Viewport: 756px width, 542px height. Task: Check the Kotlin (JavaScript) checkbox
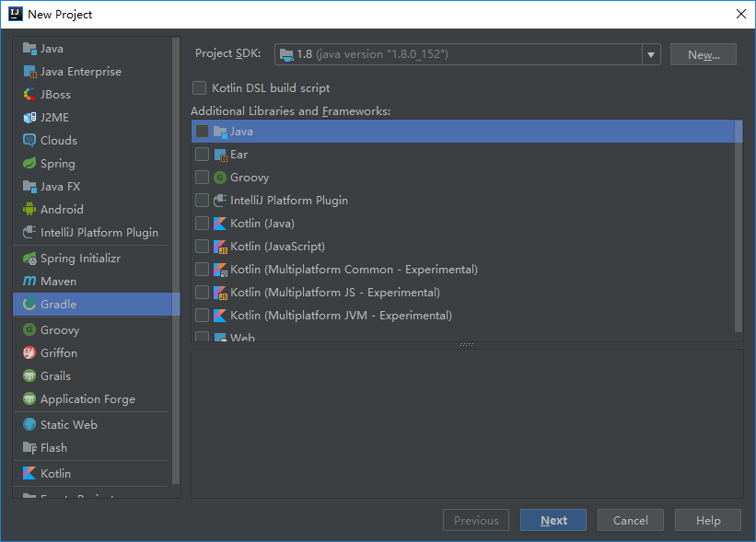tap(202, 247)
